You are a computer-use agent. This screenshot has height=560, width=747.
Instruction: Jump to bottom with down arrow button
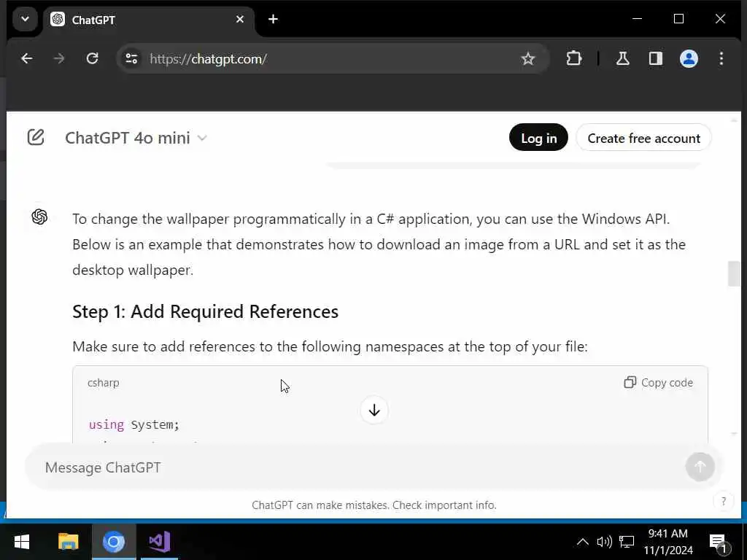click(x=374, y=410)
